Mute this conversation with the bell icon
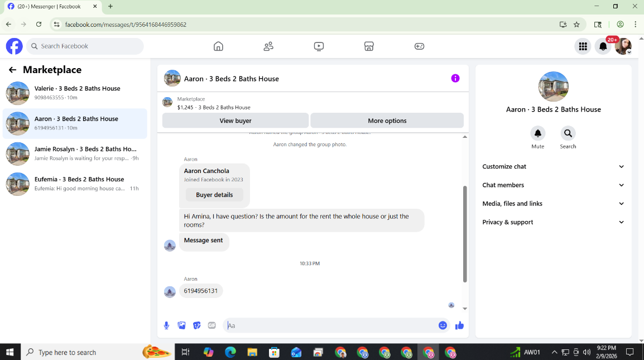 pyautogui.click(x=537, y=133)
